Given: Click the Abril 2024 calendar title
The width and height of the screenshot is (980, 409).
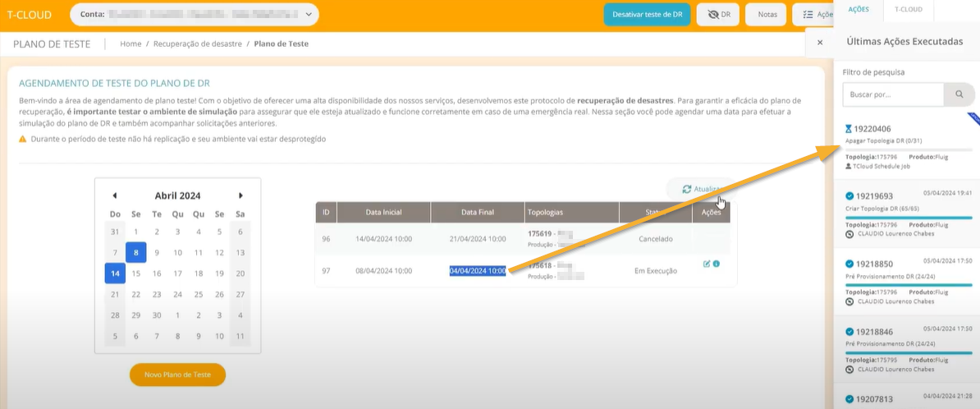Looking at the screenshot, I should [x=177, y=195].
